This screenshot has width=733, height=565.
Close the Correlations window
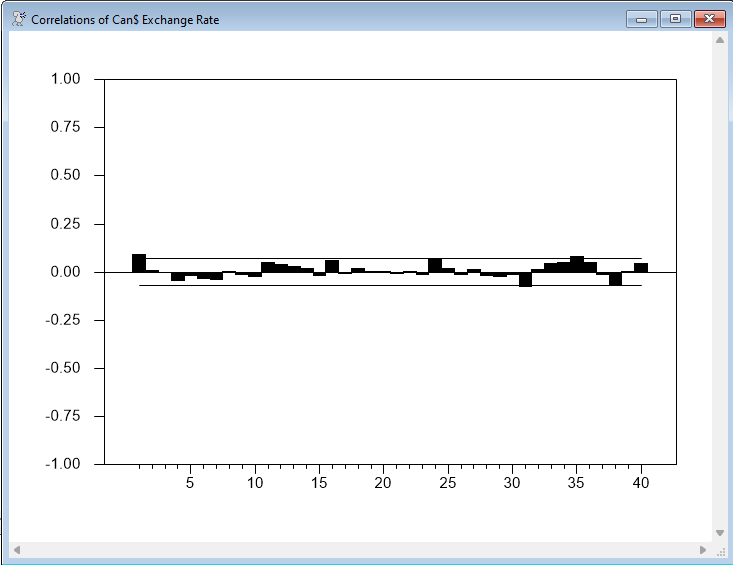coord(709,19)
